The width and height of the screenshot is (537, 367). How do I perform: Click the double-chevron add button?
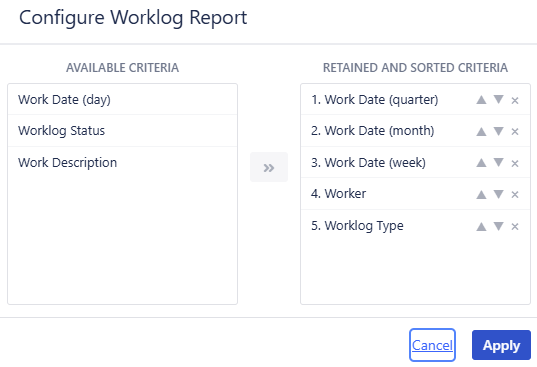(x=269, y=167)
